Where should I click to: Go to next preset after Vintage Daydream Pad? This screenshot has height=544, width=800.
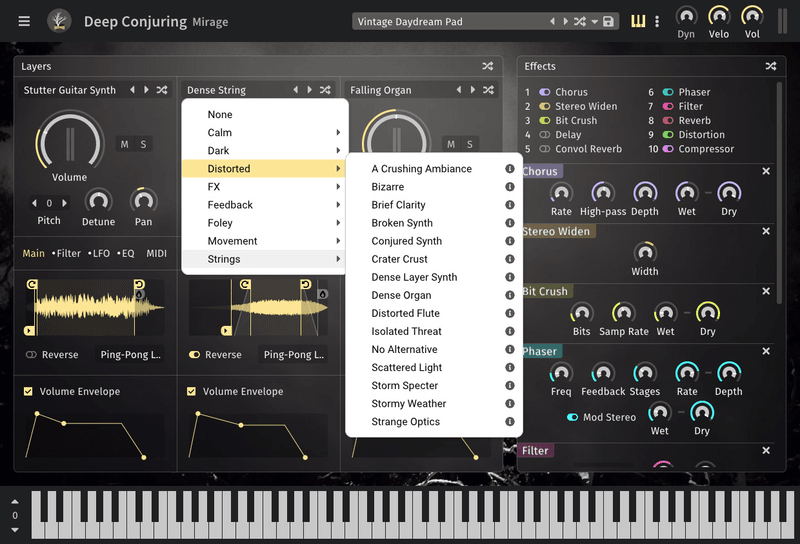click(x=566, y=21)
